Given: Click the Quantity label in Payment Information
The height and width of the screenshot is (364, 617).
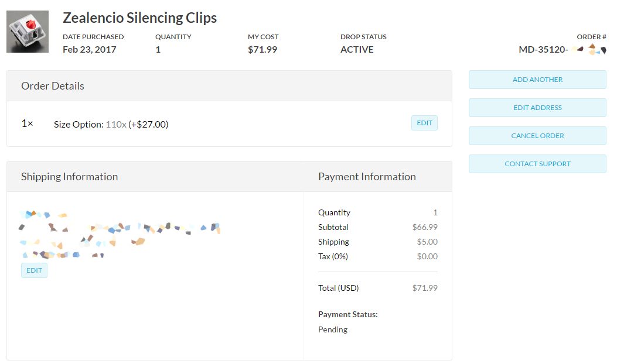Looking at the screenshot, I should click(334, 212).
